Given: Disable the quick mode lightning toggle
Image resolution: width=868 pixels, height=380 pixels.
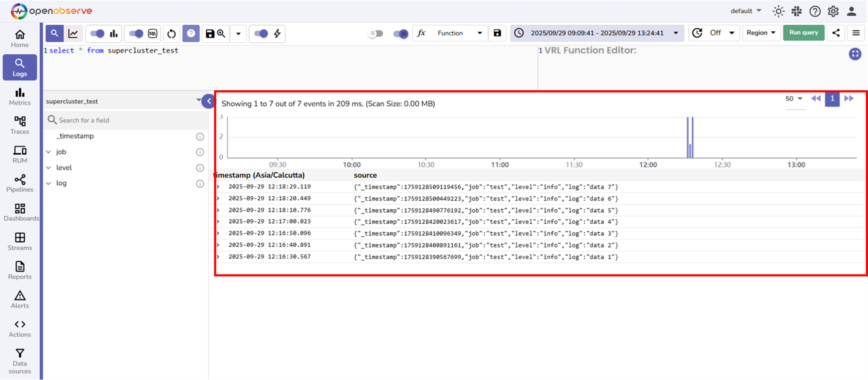Looking at the screenshot, I should [261, 33].
